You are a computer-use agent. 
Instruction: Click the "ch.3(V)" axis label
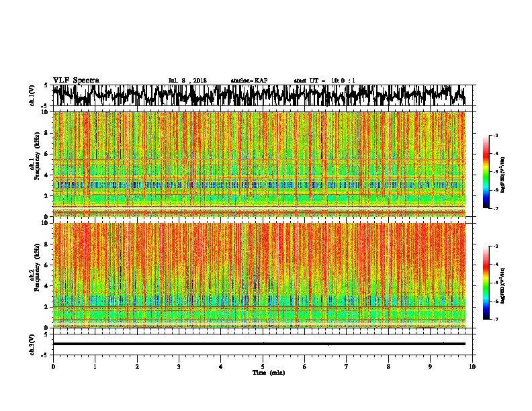(32, 345)
